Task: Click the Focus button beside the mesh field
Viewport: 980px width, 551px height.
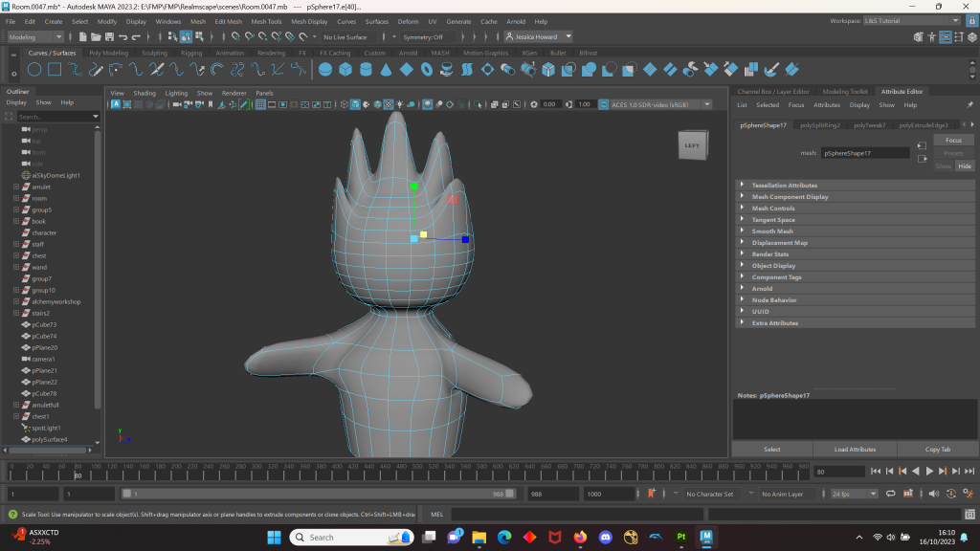Action: pyautogui.click(x=953, y=140)
